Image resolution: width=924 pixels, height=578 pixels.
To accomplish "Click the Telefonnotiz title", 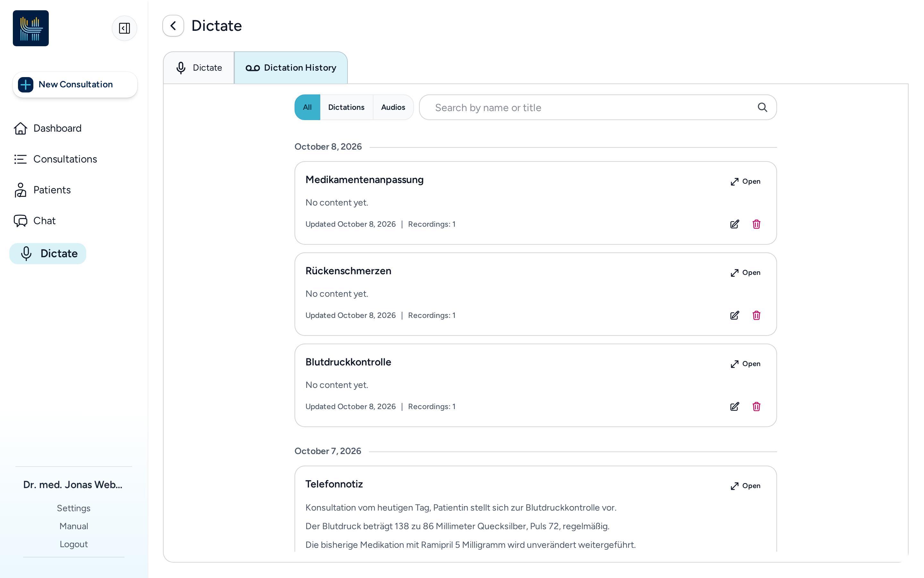I will 334,484.
